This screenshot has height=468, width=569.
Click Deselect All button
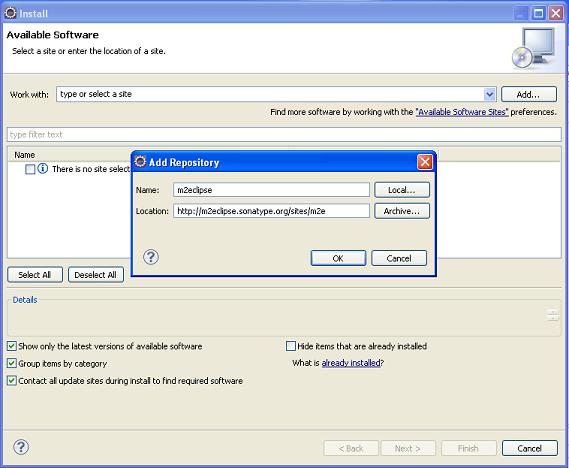pyautogui.click(x=96, y=275)
